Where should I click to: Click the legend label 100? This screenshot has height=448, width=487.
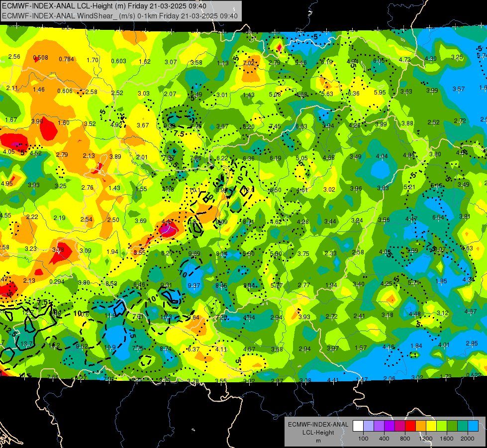pos(363,439)
